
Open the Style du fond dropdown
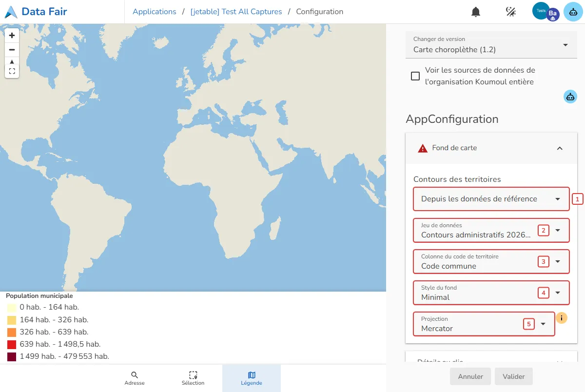click(491, 293)
